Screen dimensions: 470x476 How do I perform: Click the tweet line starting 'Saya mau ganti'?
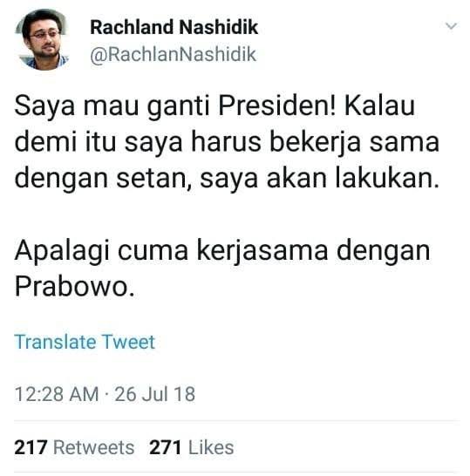click(x=215, y=107)
